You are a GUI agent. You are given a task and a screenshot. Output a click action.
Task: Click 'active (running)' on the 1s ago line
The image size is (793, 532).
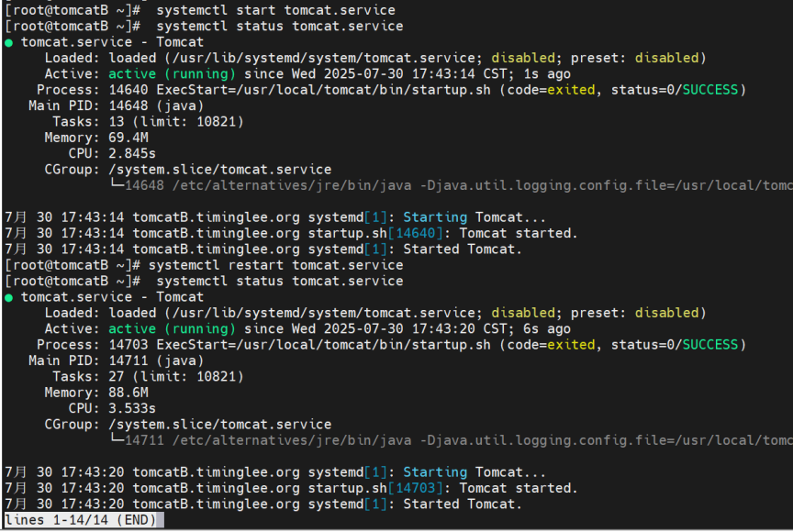pyautogui.click(x=172, y=73)
